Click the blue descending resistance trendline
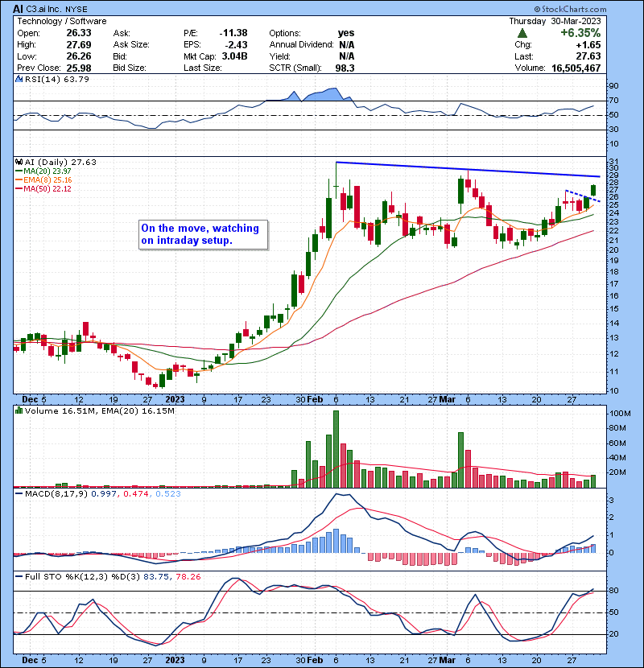 pyautogui.click(x=468, y=169)
